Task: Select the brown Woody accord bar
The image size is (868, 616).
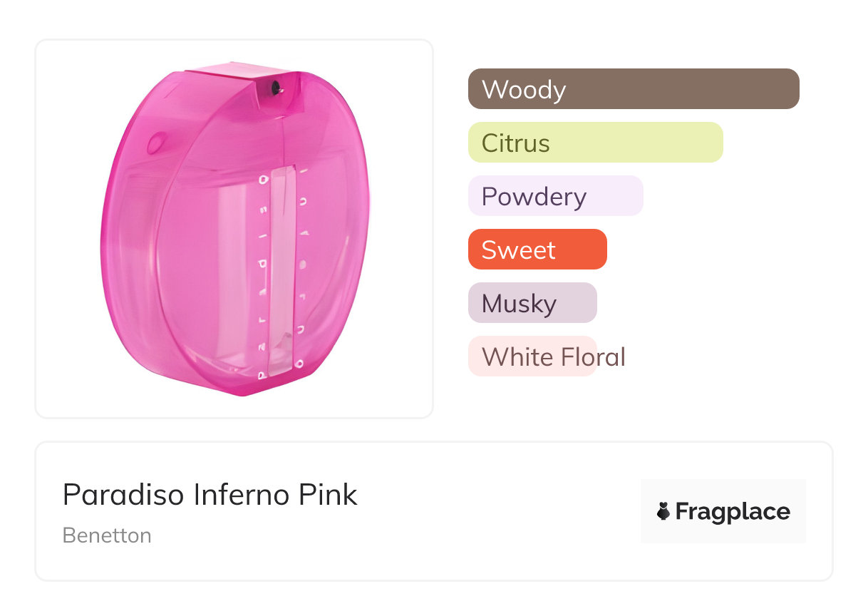Action: point(633,89)
